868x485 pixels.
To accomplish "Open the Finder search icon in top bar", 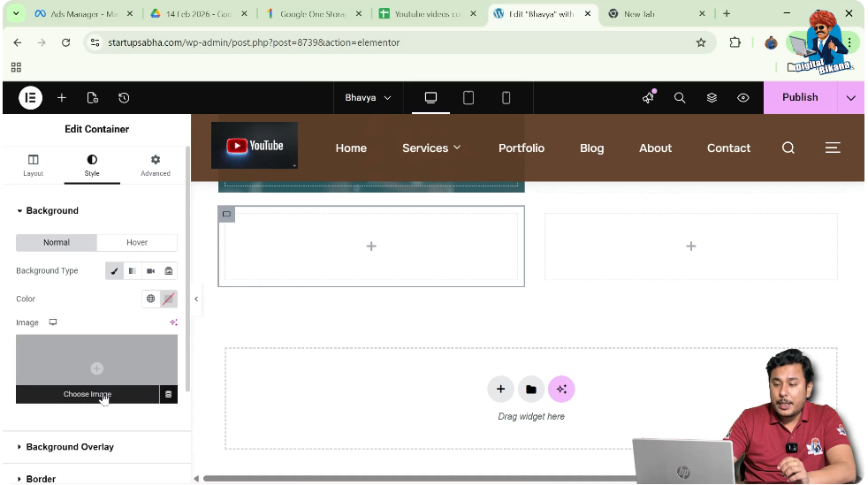I will coord(680,98).
